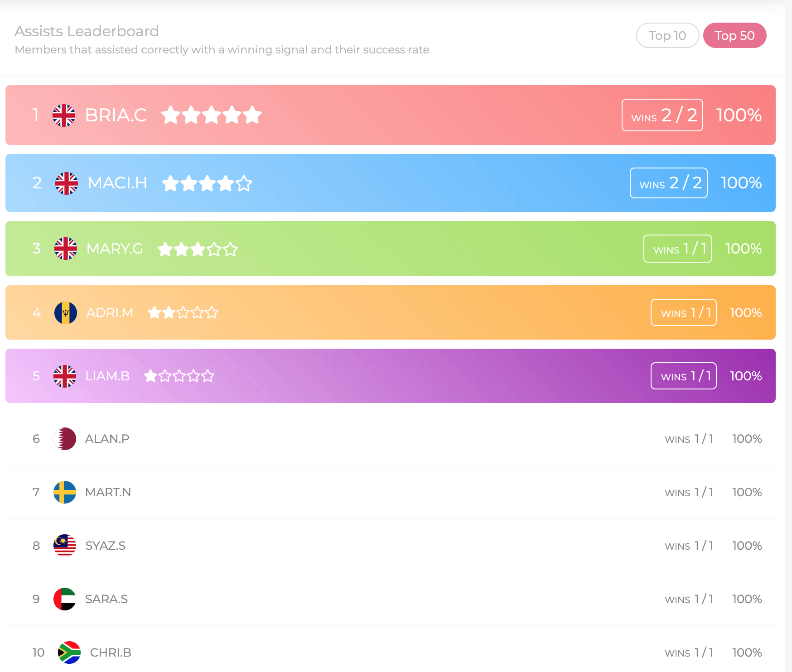Open the ALAN.P leaderboard entry name
792x672 pixels.
click(x=107, y=439)
